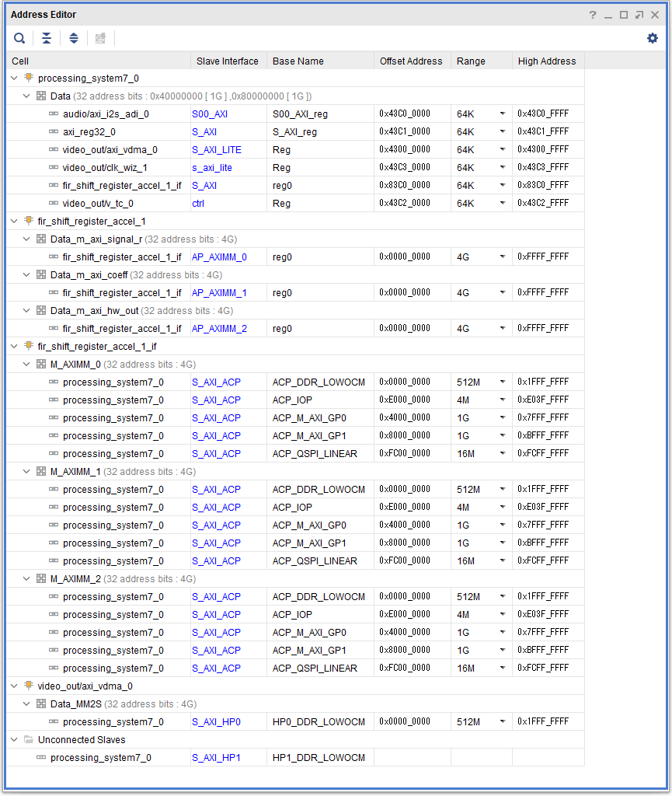Open the help question mark icon
The image size is (672, 796).
pos(593,15)
